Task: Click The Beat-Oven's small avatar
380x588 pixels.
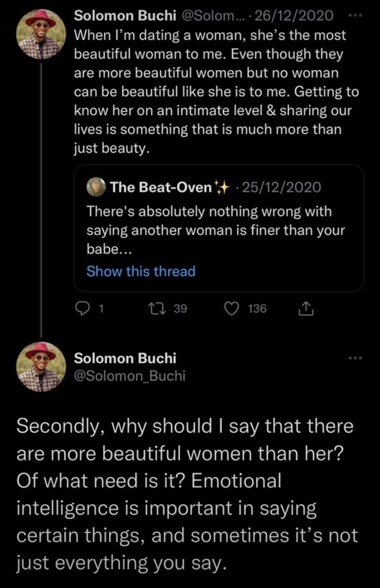Action: (x=96, y=187)
